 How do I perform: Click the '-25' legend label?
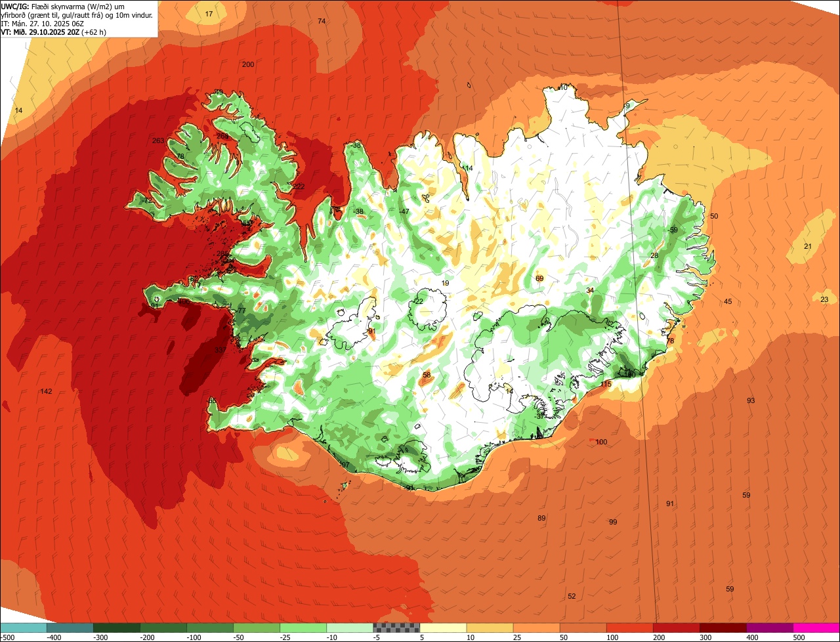point(286,637)
